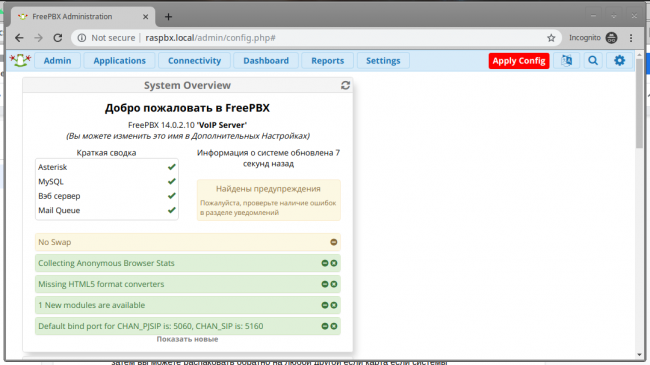This screenshot has width=650, height=365.
Task: Go to the Dashboard menu item
Action: (266, 61)
